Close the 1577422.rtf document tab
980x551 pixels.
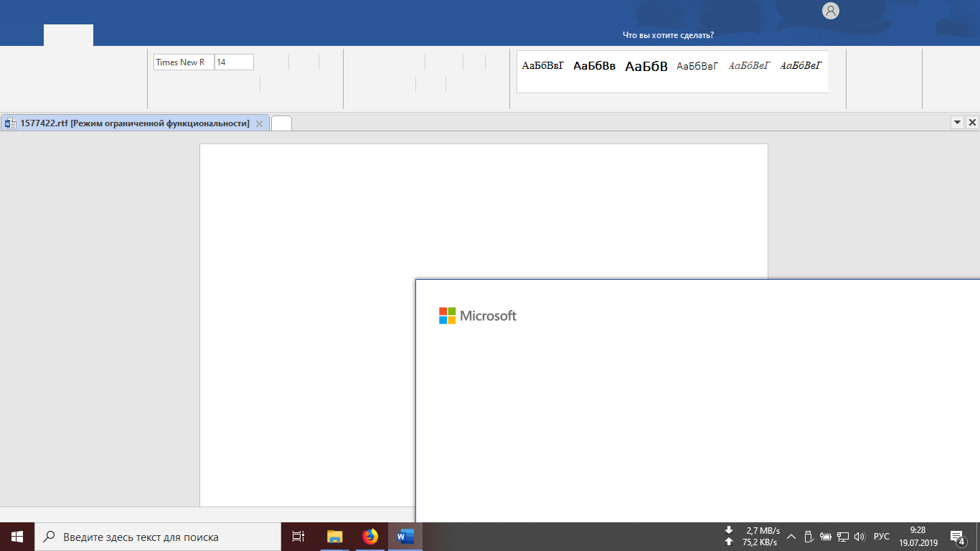click(260, 123)
